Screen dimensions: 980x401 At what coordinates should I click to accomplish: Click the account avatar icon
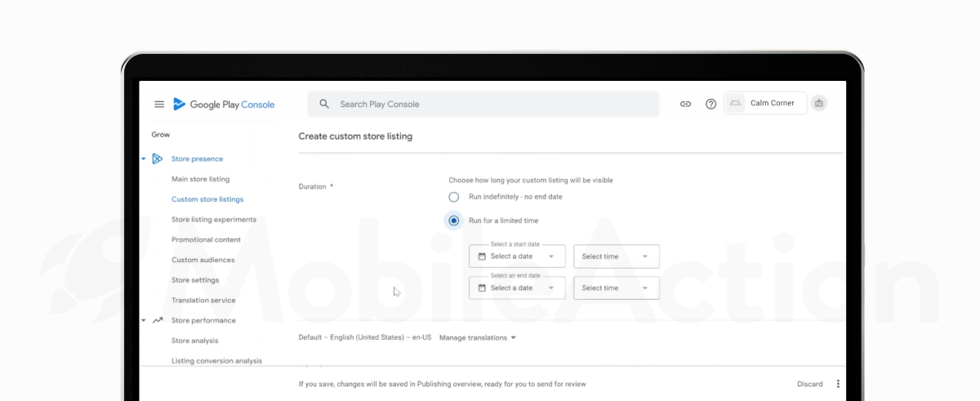pos(819,103)
